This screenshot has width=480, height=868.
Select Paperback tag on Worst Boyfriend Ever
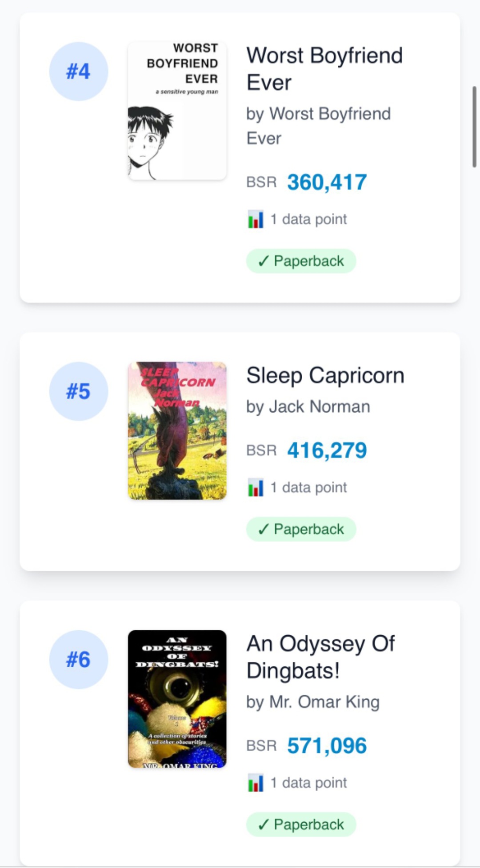301,261
